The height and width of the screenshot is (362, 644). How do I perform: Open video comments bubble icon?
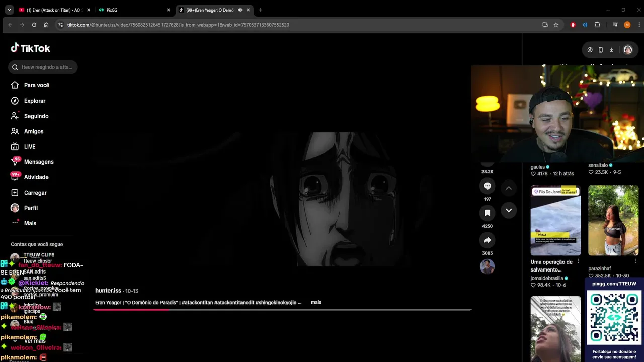(x=487, y=186)
